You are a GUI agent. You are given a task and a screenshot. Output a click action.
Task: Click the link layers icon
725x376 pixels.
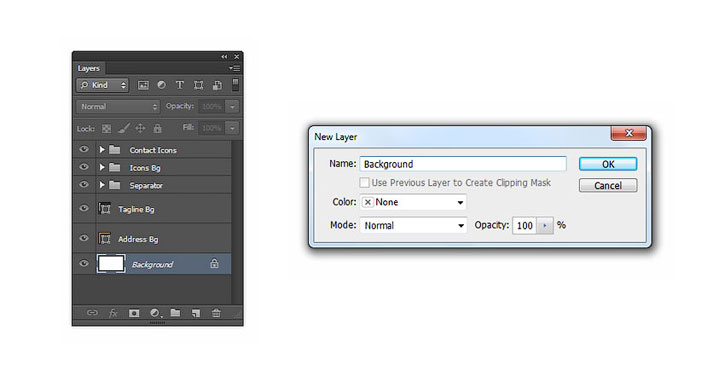(92, 313)
